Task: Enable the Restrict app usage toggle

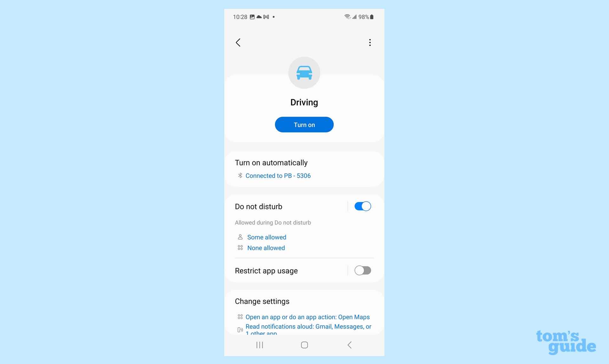Action: (362, 270)
